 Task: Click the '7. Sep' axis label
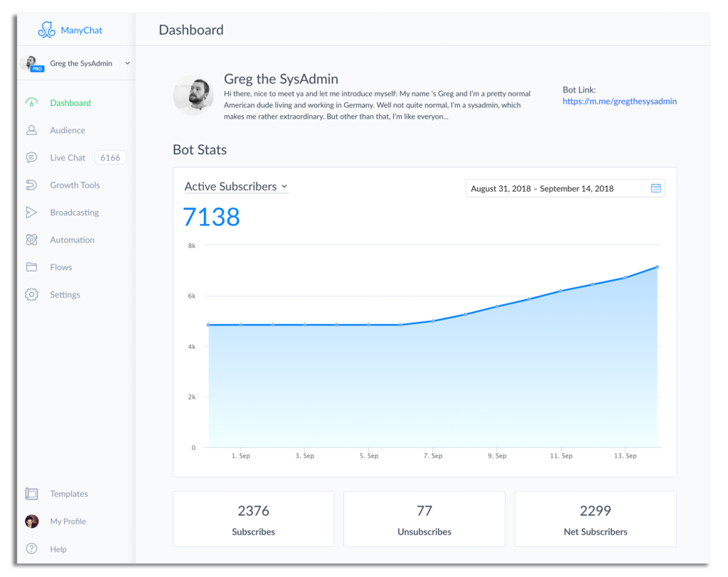click(x=433, y=455)
